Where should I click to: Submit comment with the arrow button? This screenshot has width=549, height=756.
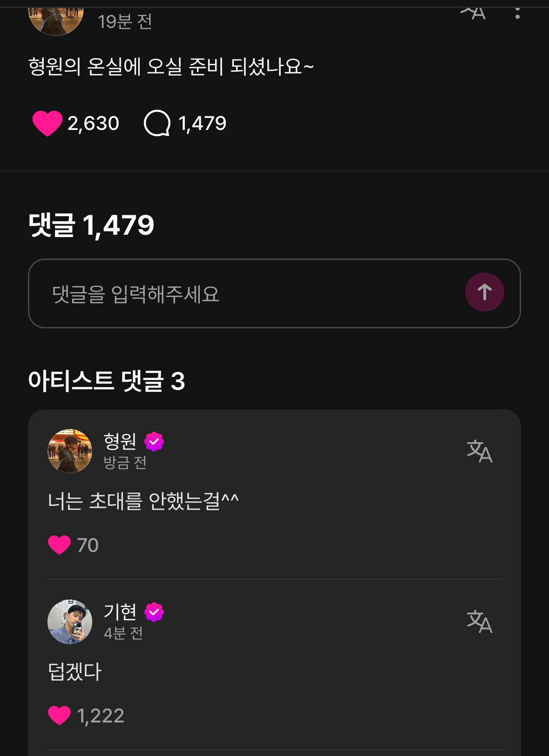point(484,292)
